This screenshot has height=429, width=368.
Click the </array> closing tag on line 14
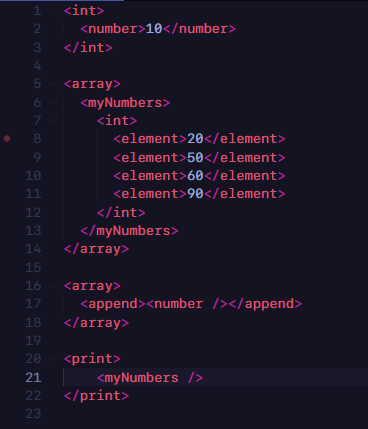(96, 249)
